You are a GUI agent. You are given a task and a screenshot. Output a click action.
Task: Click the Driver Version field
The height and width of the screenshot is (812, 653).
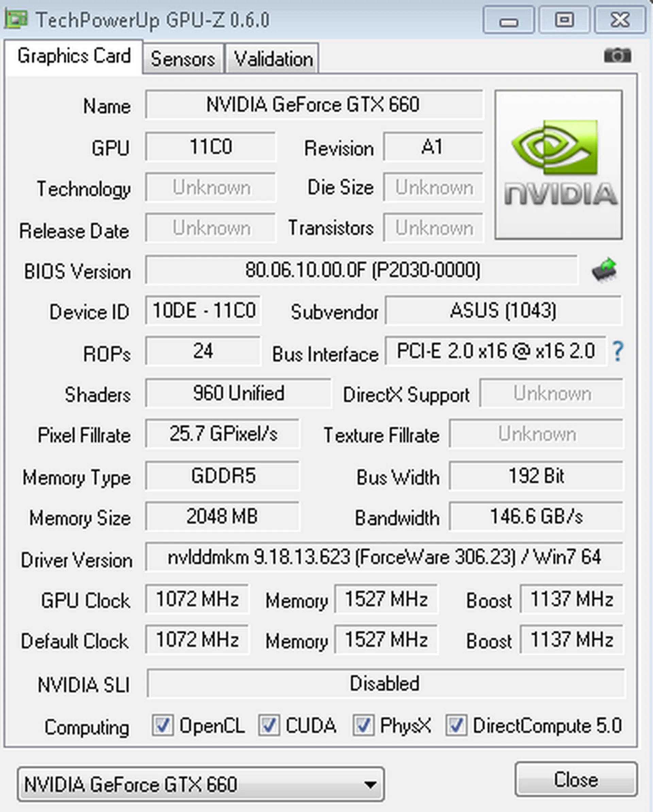click(384, 557)
